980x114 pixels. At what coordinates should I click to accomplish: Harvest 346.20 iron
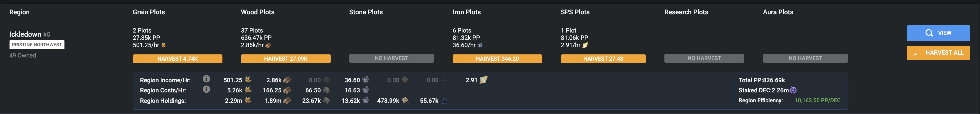[497, 59]
